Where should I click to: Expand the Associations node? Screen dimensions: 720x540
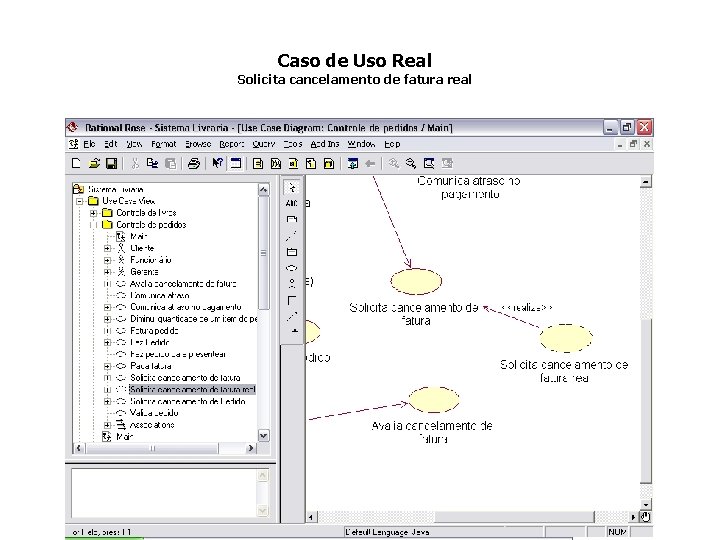tap(107, 425)
